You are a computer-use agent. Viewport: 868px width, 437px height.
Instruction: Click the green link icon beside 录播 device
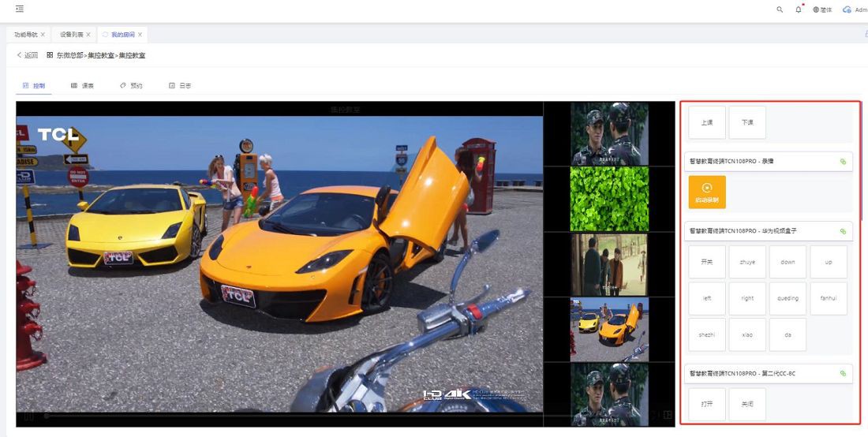click(x=843, y=162)
